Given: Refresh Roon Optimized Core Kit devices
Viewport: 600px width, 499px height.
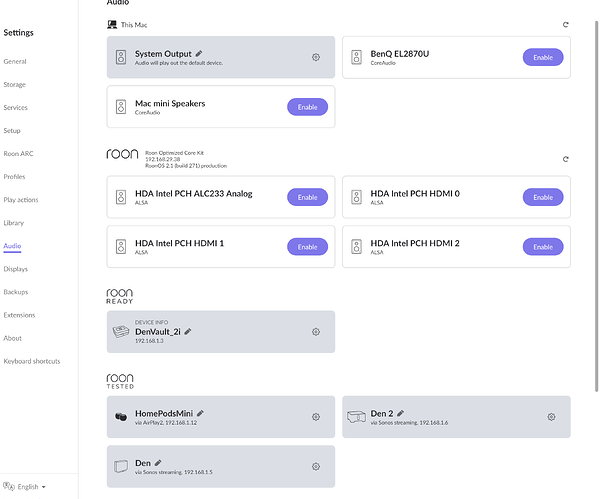Looking at the screenshot, I should pos(565,159).
